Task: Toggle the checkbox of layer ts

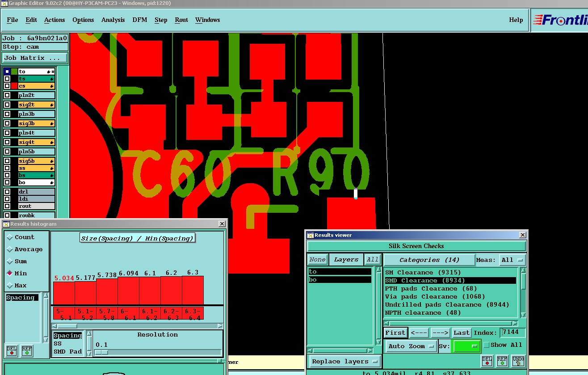Action: tap(7, 79)
